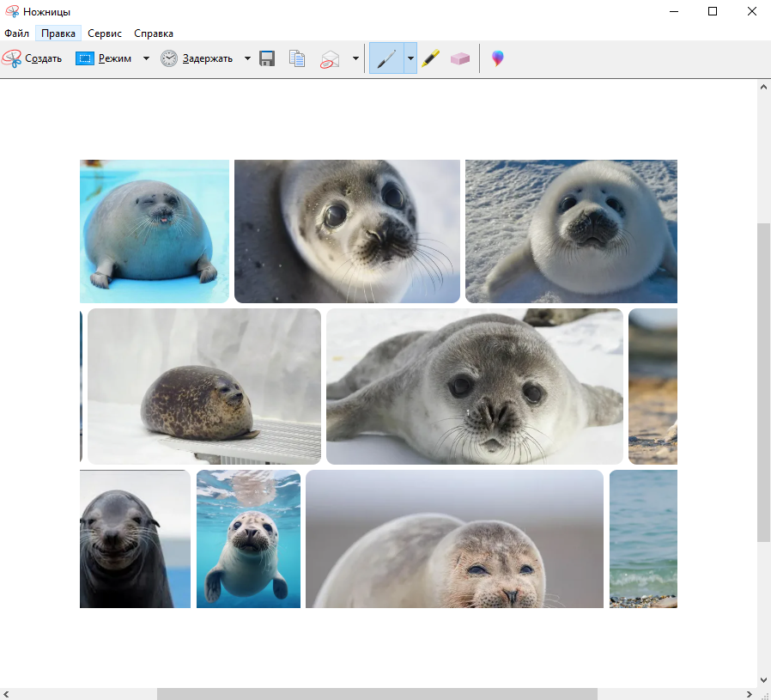The image size is (771, 700).
Task: Click the vertical scrollbar down arrow
Action: pos(763,680)
